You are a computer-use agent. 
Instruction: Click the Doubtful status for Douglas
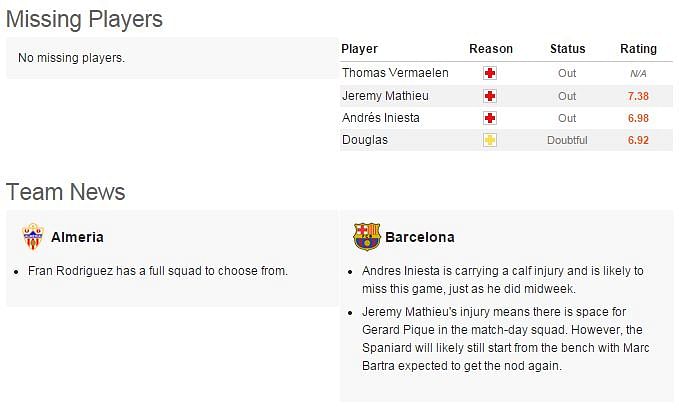567,140
